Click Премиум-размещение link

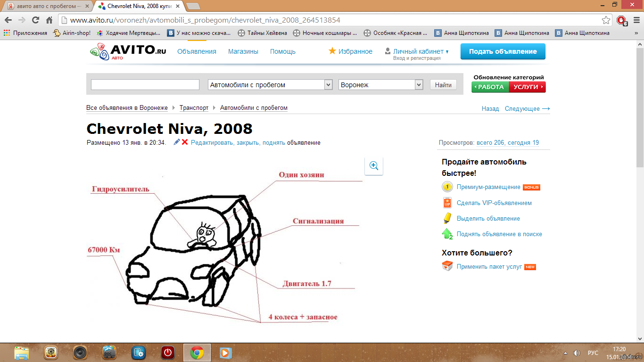coord(488,187)
